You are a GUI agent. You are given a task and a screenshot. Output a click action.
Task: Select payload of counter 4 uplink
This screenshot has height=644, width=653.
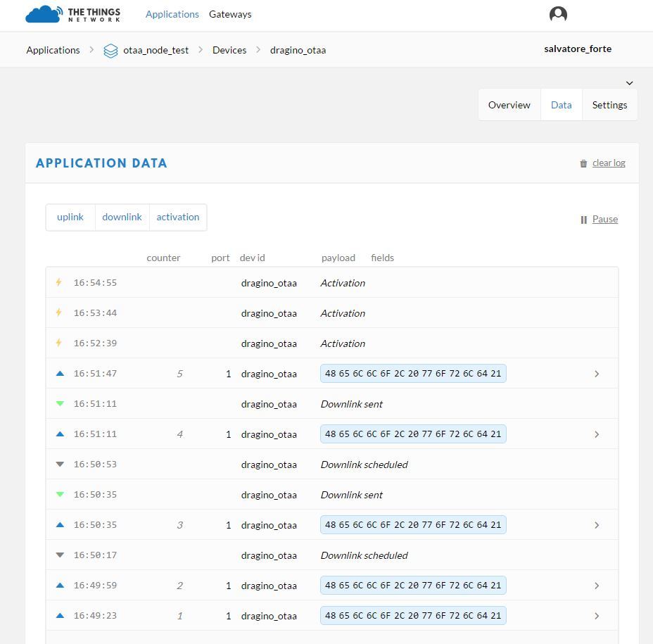pos(413,434)
